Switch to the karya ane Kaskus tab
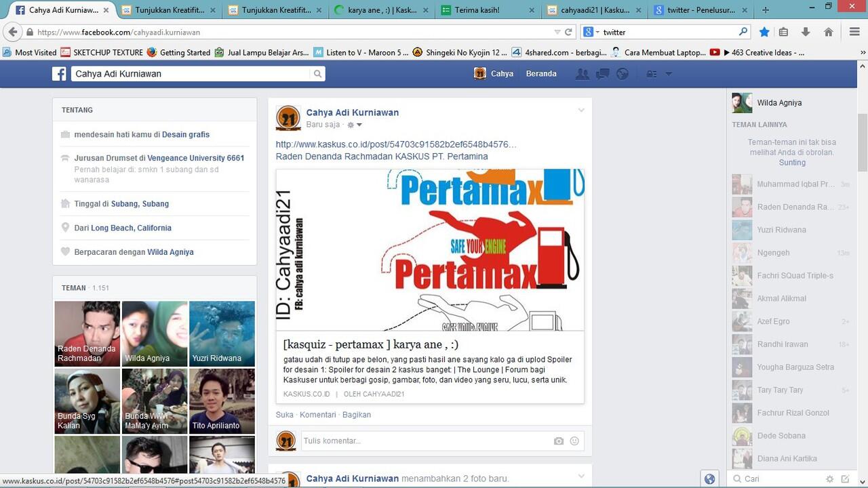 (382, 10)
